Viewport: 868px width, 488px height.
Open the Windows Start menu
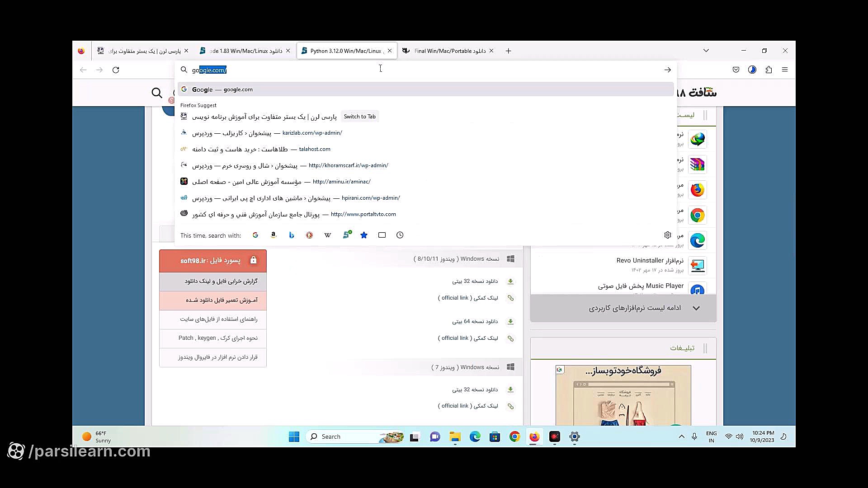tap(294, 436)
